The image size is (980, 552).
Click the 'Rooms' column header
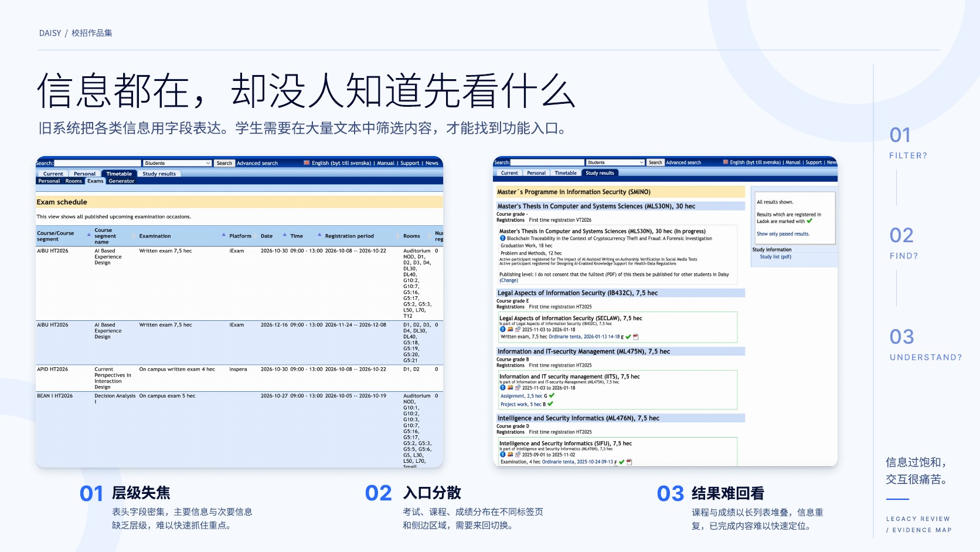pyautogui.click(x=411, y=236)
